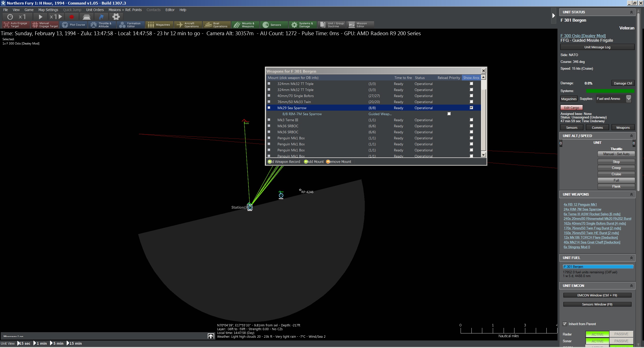
Task: Click the weapons list vertical scrollbar
Action: tap(483, 116)
